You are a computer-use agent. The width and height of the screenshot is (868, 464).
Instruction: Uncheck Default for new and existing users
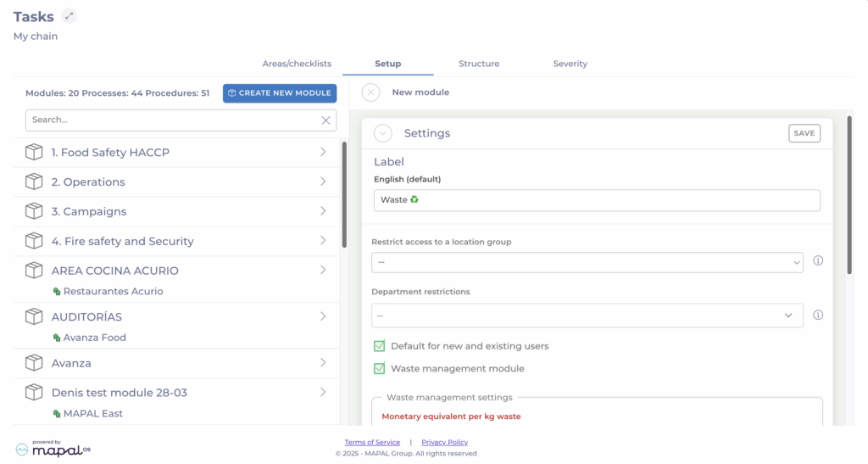point(380,346)
